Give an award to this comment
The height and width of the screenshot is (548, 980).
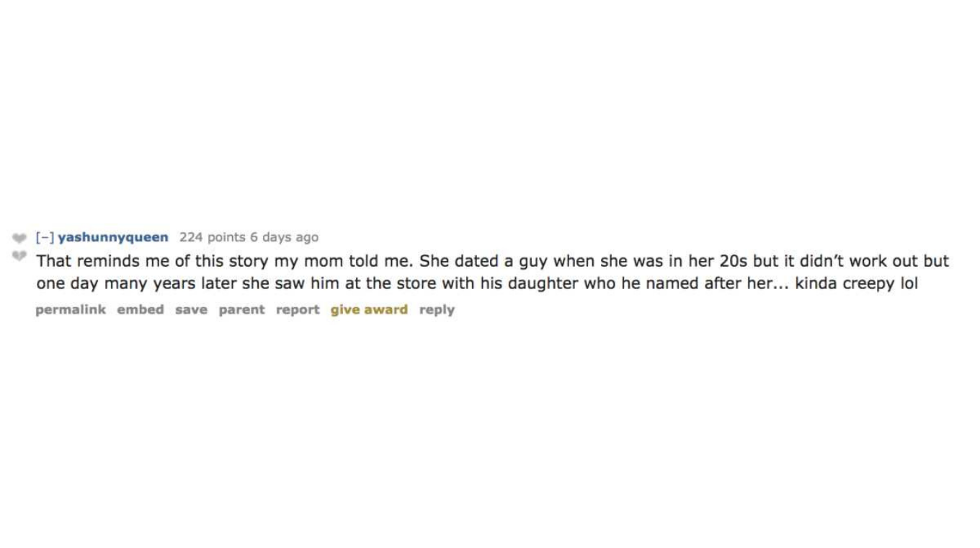click(369, 309)
